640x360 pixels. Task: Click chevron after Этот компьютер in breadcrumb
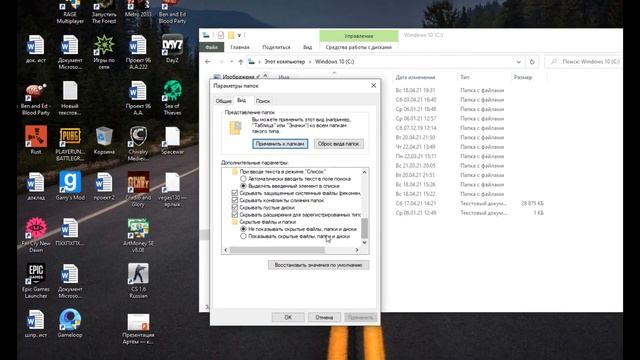(310, 62)
